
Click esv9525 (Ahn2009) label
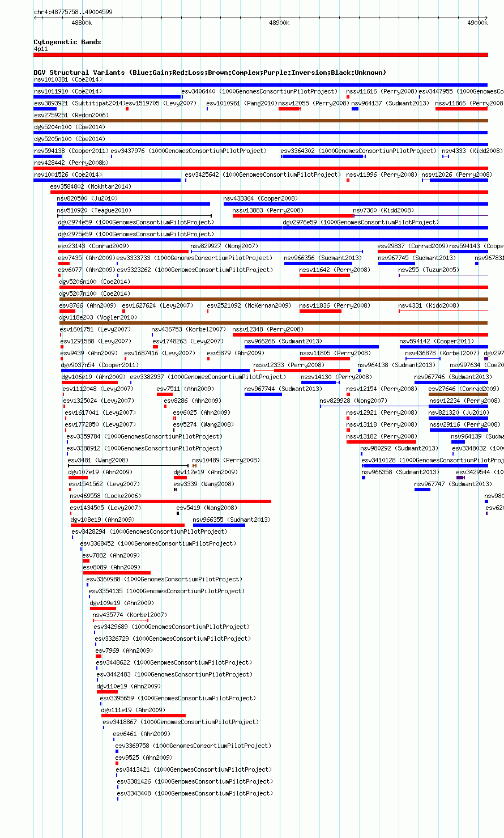(144, 758)
